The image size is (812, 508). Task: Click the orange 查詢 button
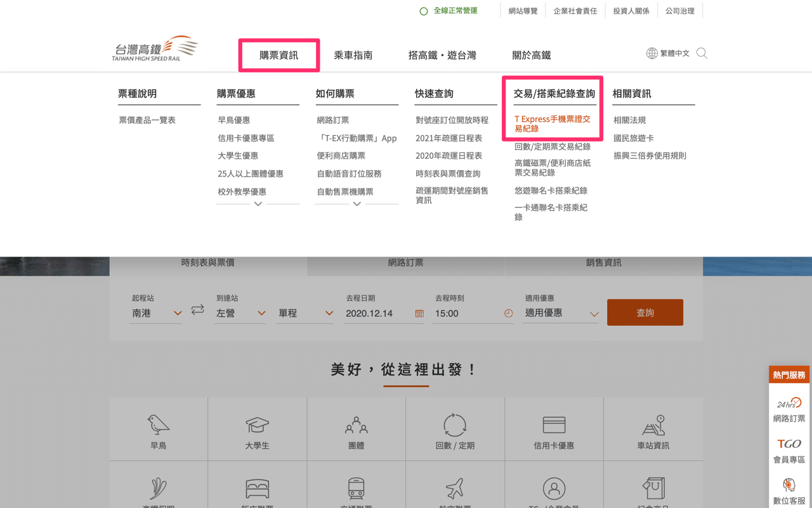[645, 312]
